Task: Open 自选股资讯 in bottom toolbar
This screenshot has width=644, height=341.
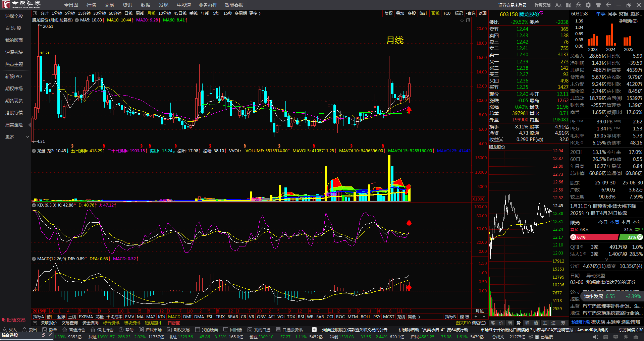Action: [x=289, y=330]
